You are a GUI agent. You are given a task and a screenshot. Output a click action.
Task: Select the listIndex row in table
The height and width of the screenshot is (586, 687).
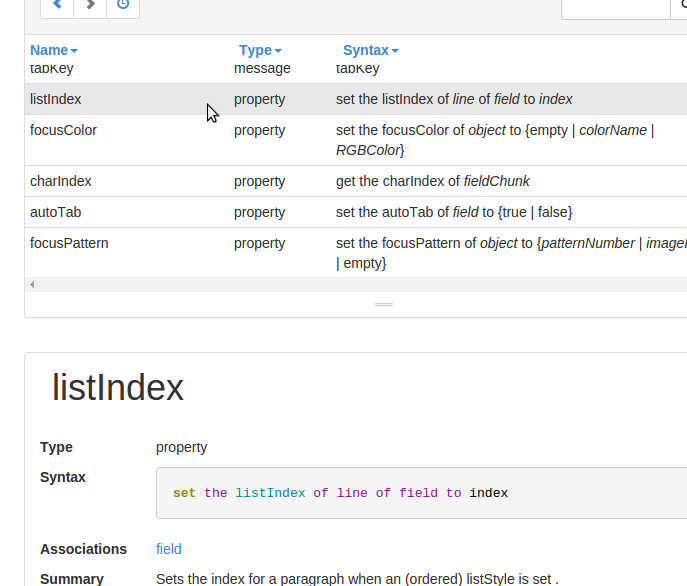click(x=56, y=99)
